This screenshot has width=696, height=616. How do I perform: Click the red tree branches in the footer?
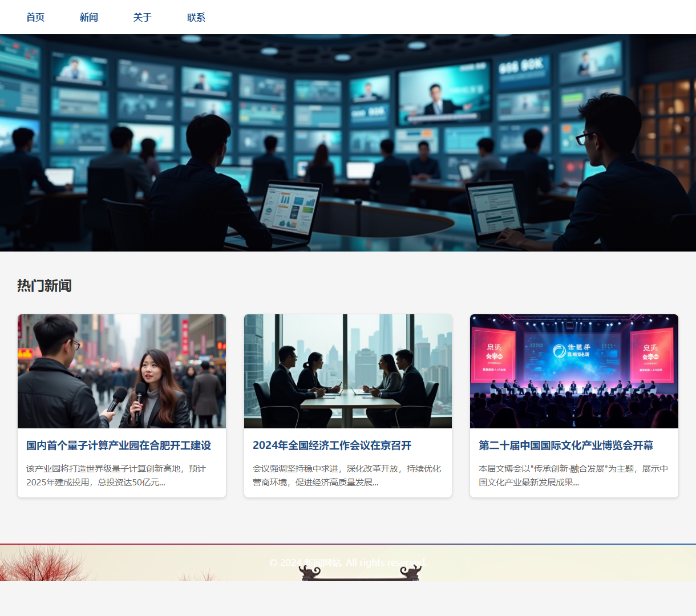click(40, 565)
